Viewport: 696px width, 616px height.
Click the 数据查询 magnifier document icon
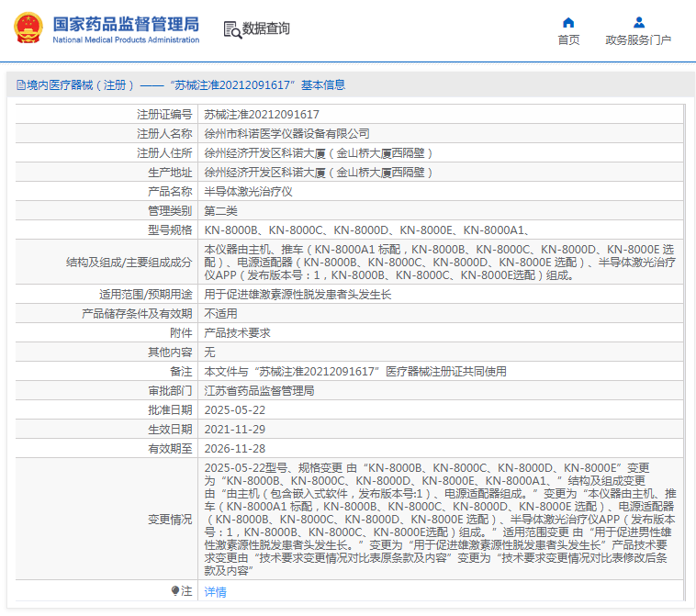click(232, 29)
